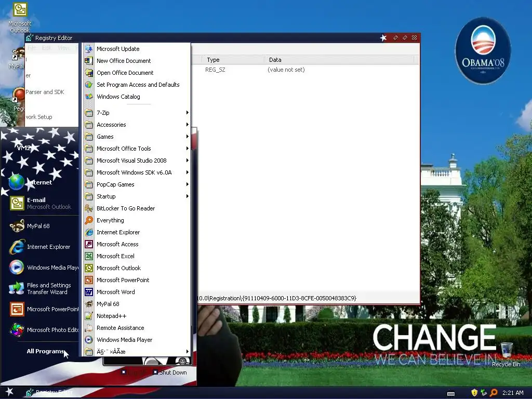Select the REG_SZ value row
The height and width of the screenshot is (399, 532).
pos(215,70)
